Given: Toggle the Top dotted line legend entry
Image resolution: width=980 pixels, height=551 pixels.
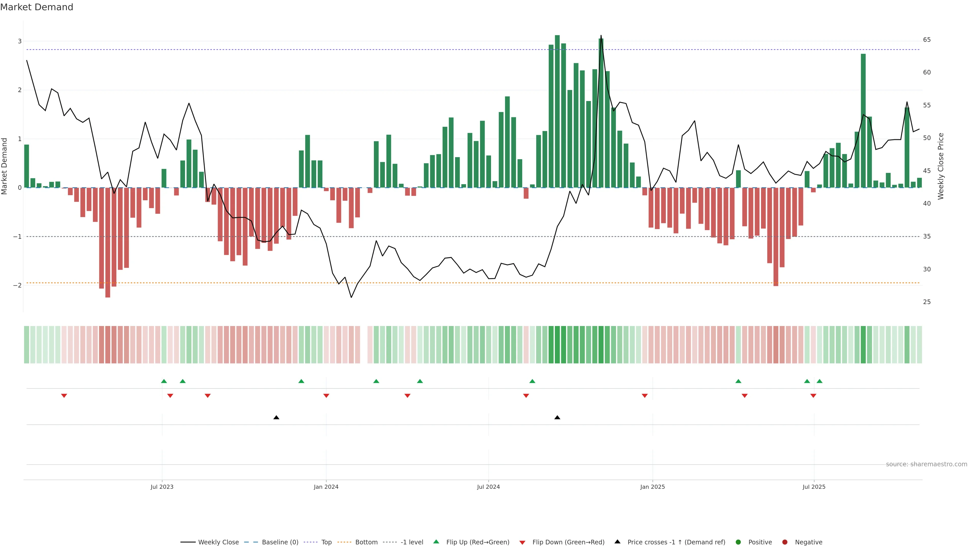Looking at the screenshot, I should pyautogui.click(x=326, y=542).
